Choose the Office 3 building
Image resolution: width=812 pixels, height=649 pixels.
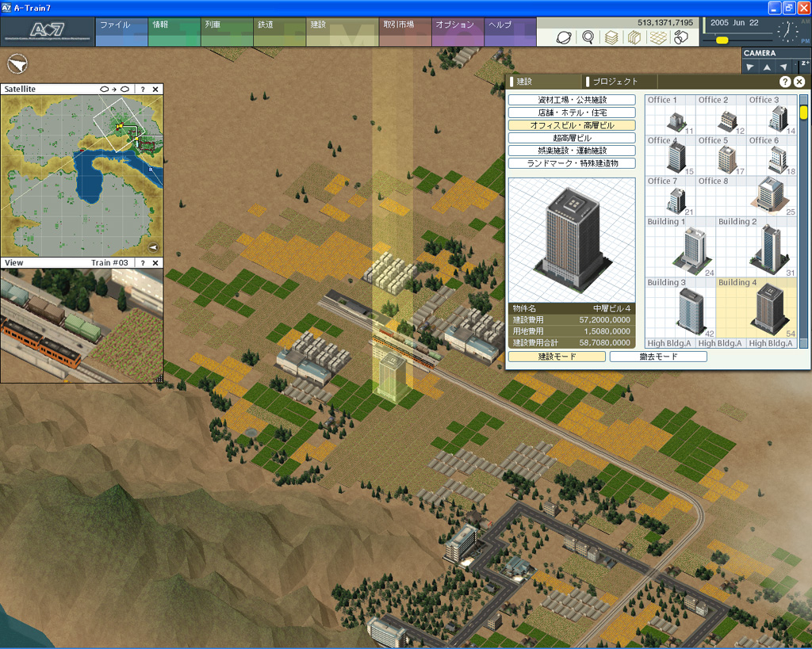tap(772, 115)
